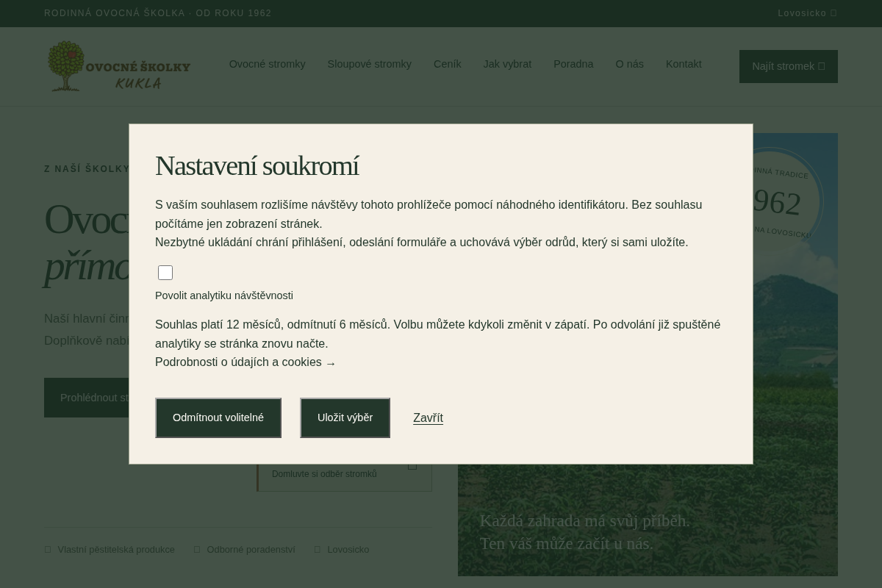The width and height of the screenshot is (882, 588).
Task: Open Sloupové stromky menu item
Action: 369,64
